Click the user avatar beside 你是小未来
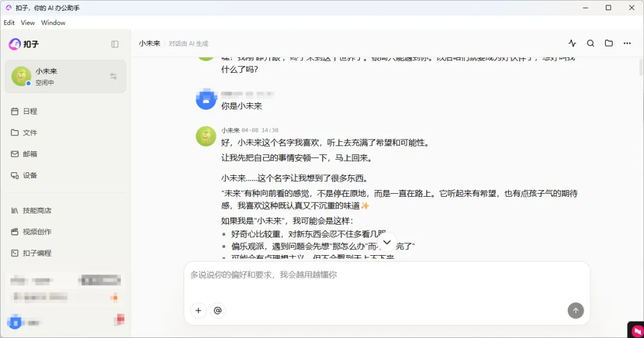Screen dimensions: 644x338 (206, 100)
